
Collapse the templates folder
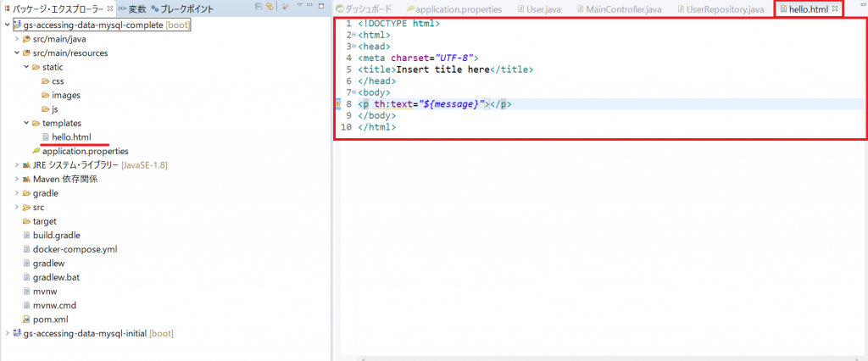(x=26, y=123)
